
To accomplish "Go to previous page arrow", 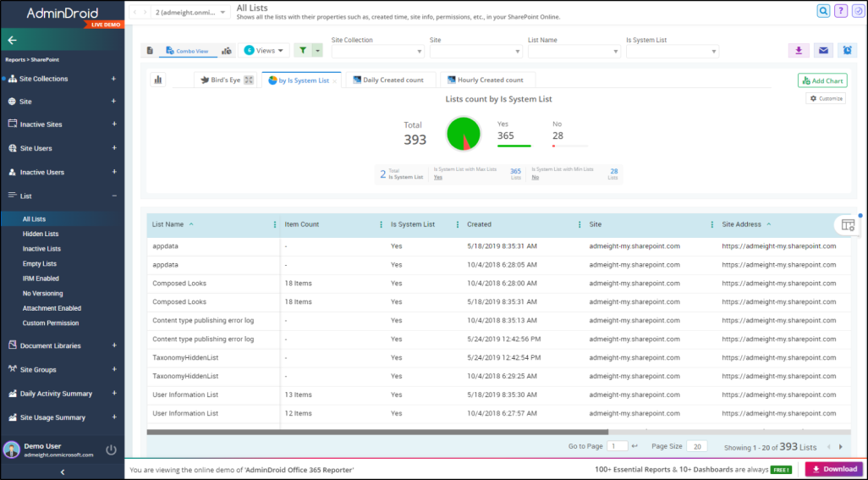I will (x=829, y=447).
